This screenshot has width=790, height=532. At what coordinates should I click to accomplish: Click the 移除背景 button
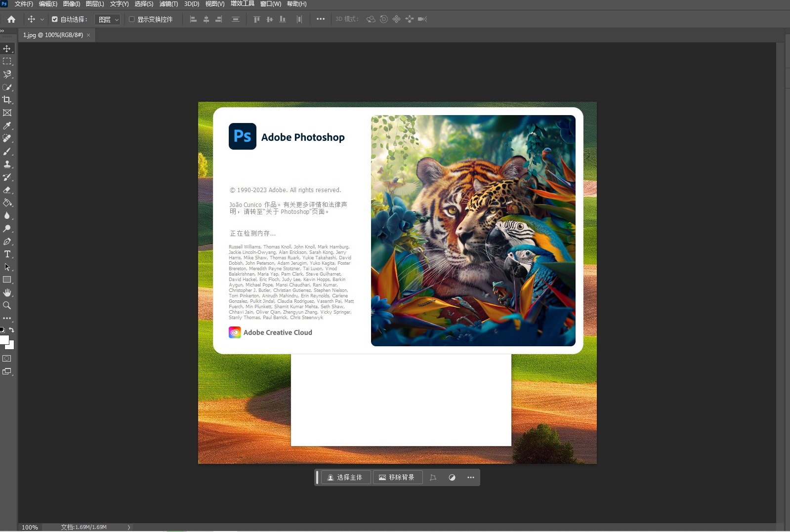[397, 477]
